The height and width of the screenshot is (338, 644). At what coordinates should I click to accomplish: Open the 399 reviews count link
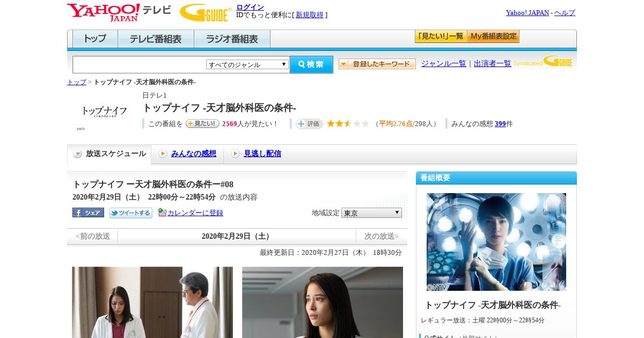tap(500, 124)
